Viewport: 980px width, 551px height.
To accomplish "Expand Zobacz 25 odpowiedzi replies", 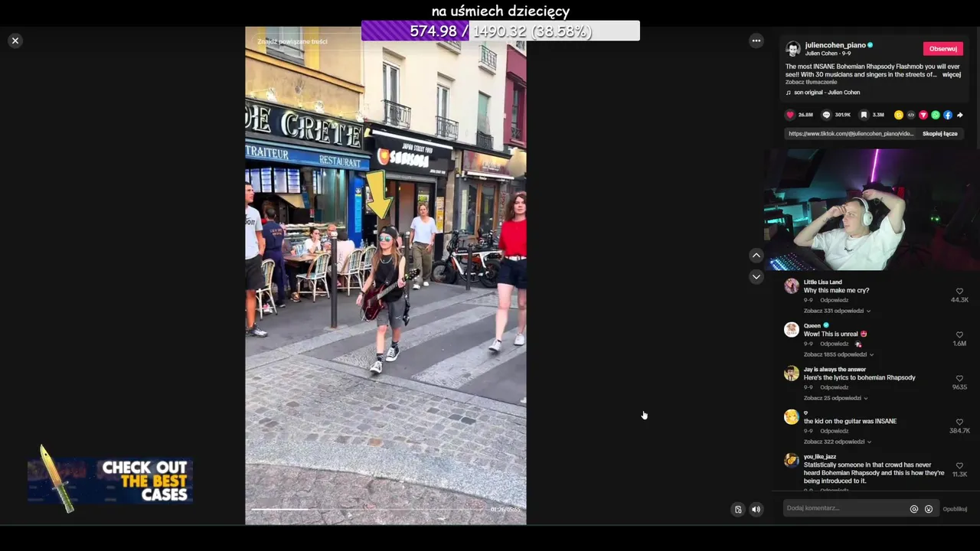I will 835,398.
